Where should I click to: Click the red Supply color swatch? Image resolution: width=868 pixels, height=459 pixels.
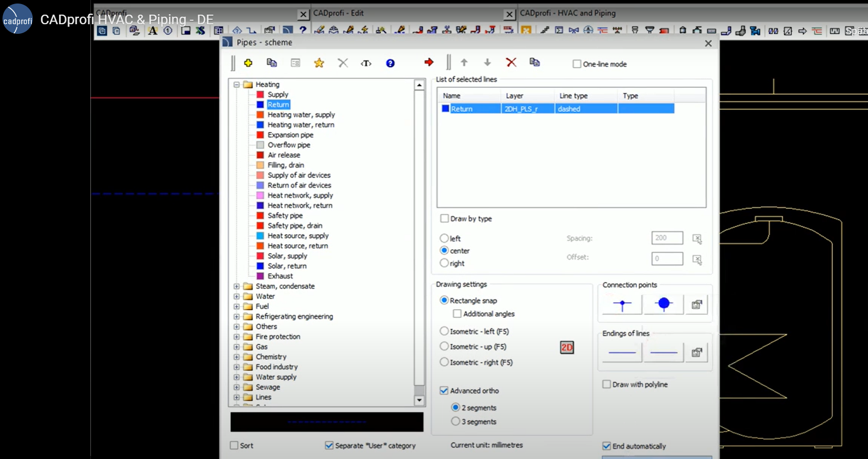(x=260, y=94)
